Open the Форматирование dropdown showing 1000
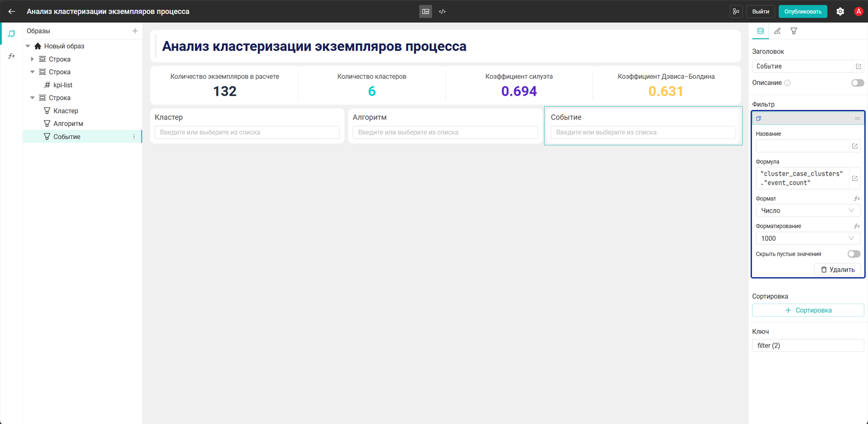Viewport: 868px width, 424px height. pos(808,238)
